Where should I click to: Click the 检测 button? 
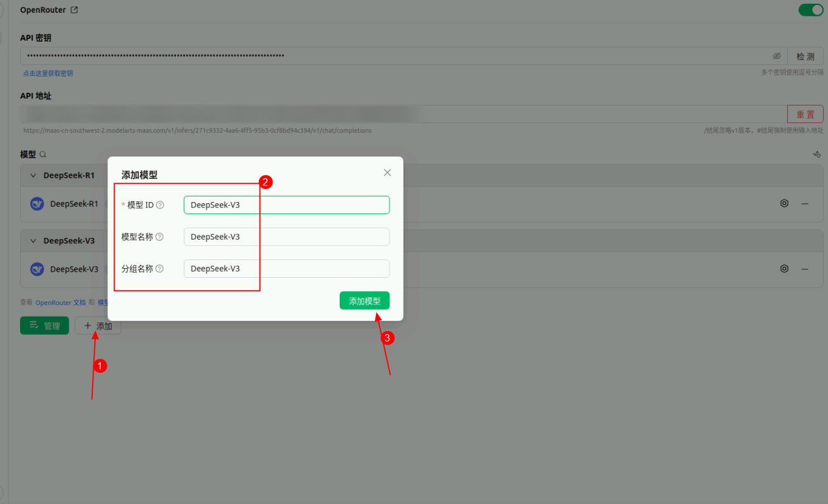tap(805, 56)
